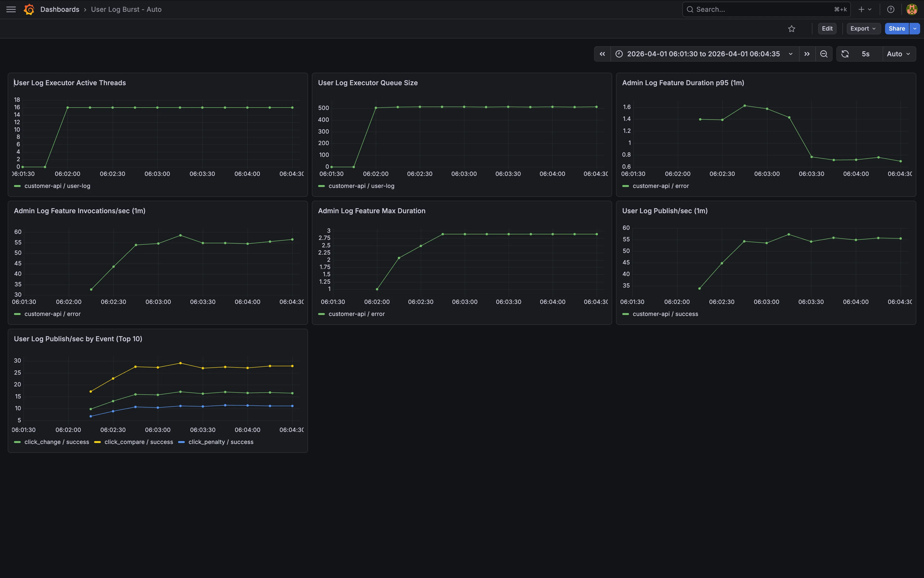This screenshot has height=578, width=924.
Task: Zoom out the time range
Action: (x=824, y=54)
